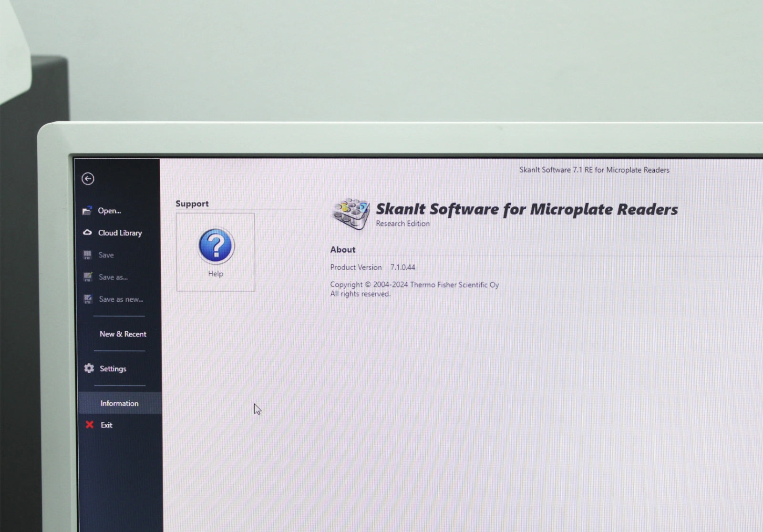Click the Product Version label
This screenshot has height=532, width=763.
tap(356, 267)
